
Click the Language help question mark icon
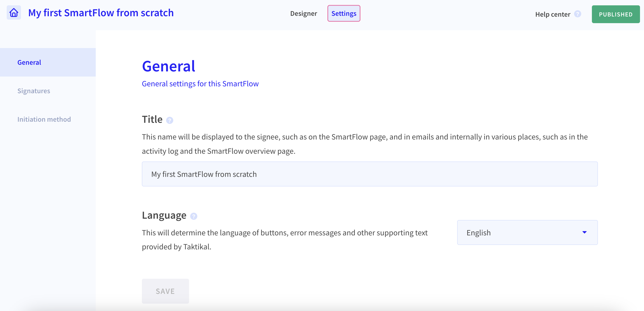click(194, 216)
